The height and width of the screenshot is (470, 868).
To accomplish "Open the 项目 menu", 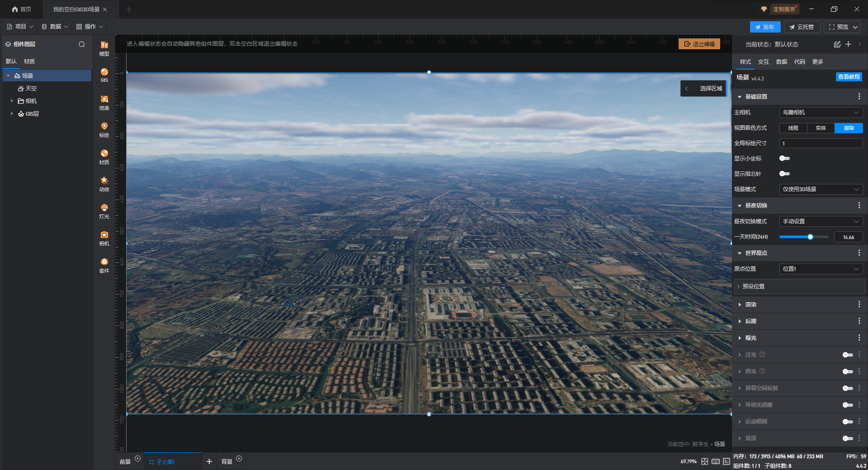I will coord(20,27).
